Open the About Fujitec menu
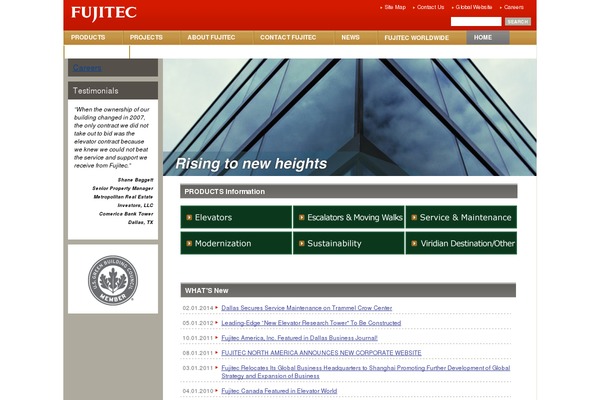Viewport: 600px width, 400px height. 211,38
